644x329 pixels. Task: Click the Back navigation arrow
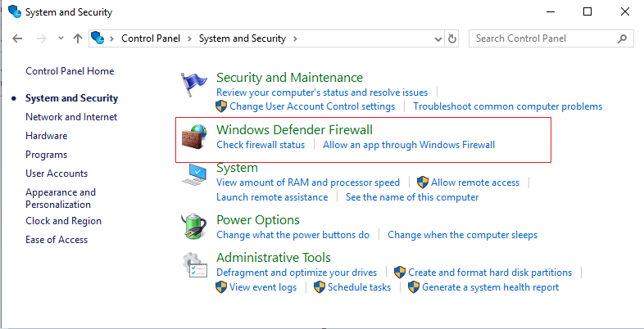point(19,38)
